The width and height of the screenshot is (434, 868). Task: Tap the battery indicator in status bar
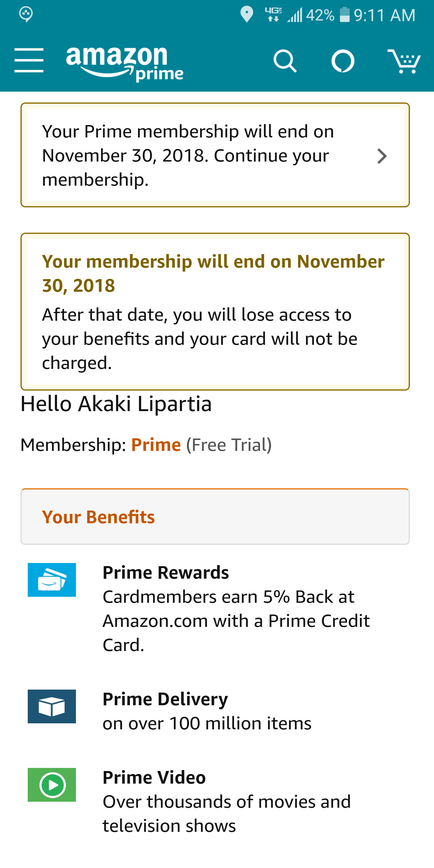tap(344, 14)
